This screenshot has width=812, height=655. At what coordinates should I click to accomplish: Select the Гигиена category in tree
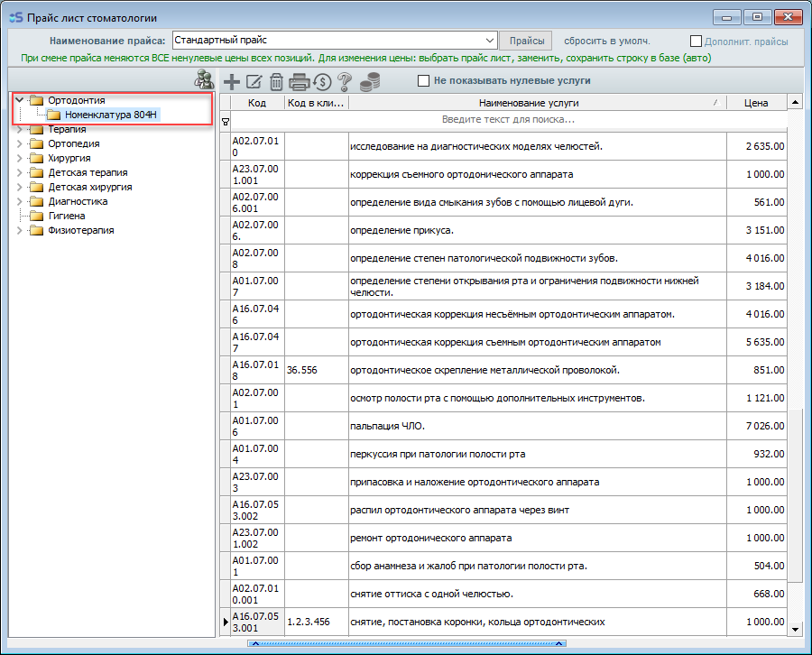pyautogui.click(x=67, y=216)
